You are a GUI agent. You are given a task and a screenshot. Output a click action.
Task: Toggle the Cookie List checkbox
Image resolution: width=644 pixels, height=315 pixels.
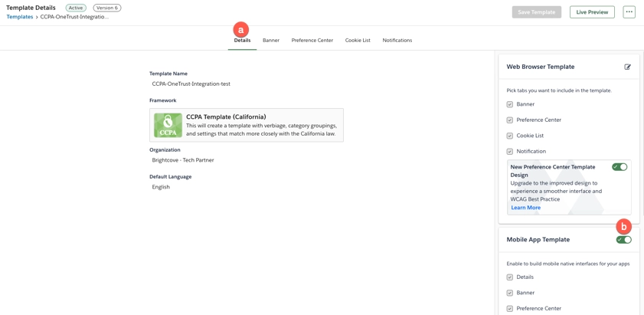click(510, 136)
